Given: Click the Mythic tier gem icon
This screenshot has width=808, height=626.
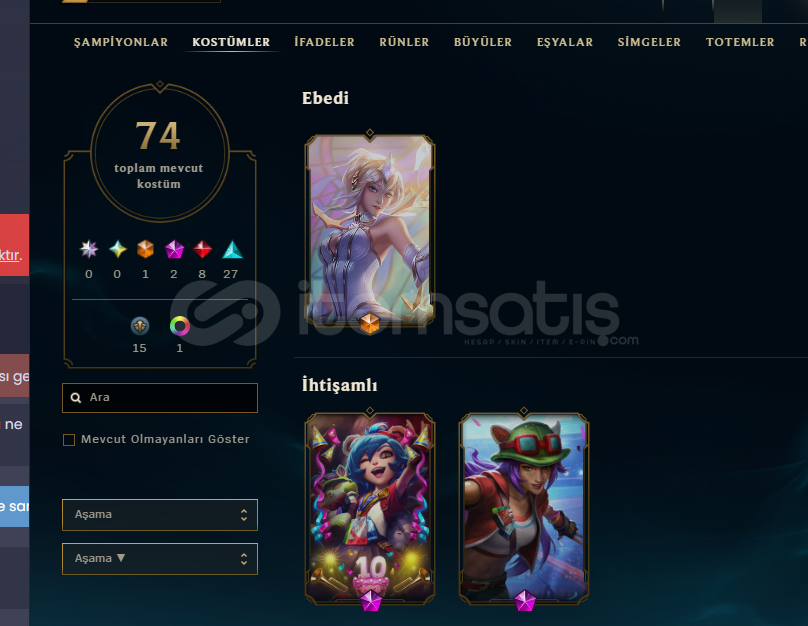Looking at the screenshot, I should 118,249.
